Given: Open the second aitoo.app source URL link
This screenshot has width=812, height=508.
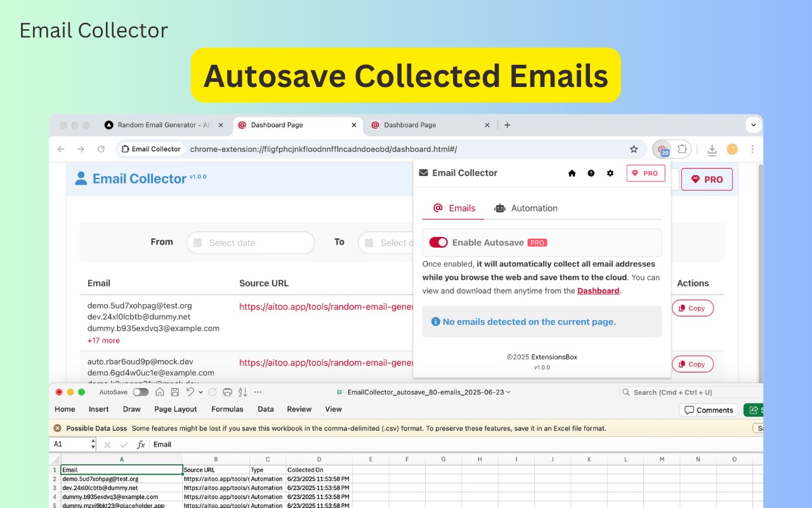Looking at the screenshot, I should point(326,363).
